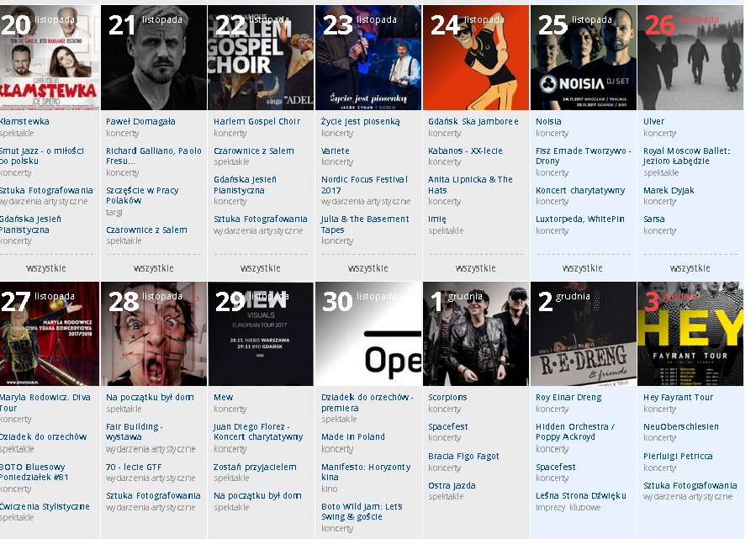Click Gdańska Jesień Pianistyczna under 22 listopada
This screenshot has width=756, height=539.
click(245, 185)
